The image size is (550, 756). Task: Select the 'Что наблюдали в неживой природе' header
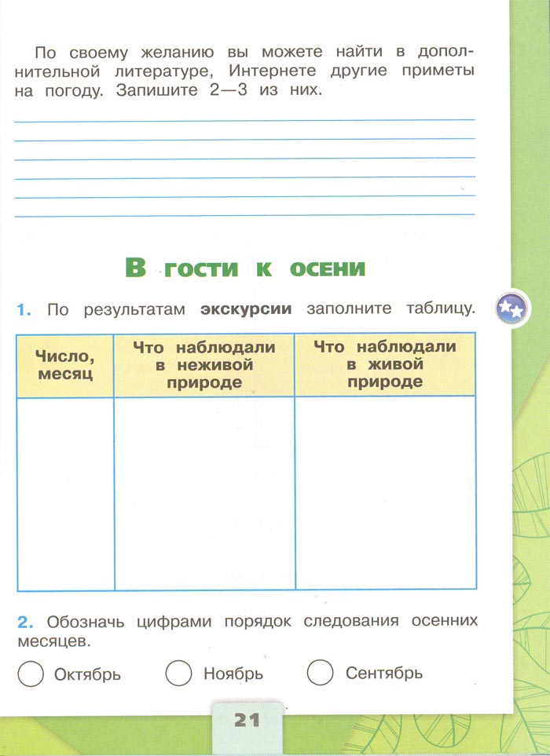[204, 365]
